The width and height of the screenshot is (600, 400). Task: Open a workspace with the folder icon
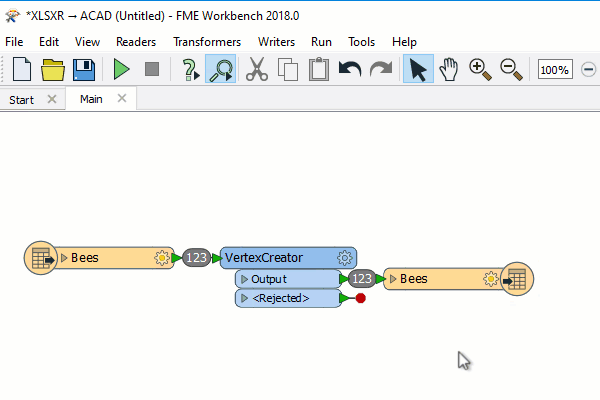point(52,70)
